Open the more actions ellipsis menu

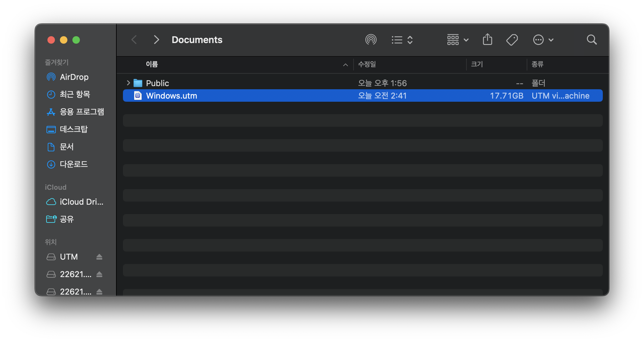click(543, 40)
